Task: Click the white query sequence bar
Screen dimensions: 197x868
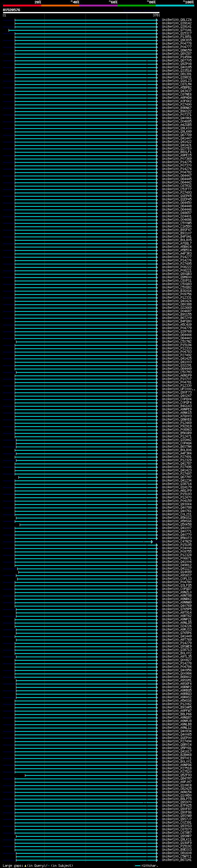Action: point(81,13)
